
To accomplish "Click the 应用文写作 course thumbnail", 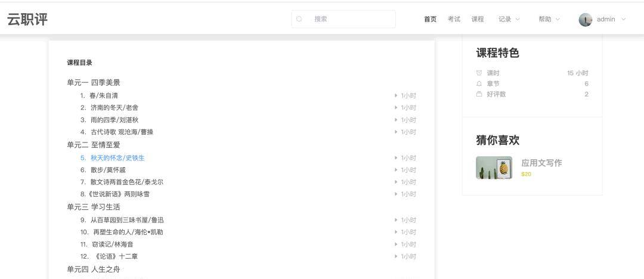I will pyautogui.click(x=494, y=168).
